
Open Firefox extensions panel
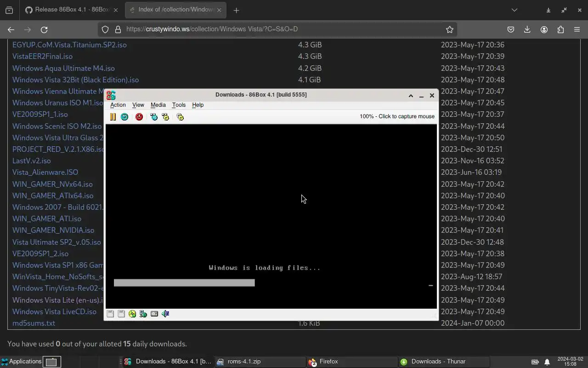pyautogui.click(x=560, y=29)
